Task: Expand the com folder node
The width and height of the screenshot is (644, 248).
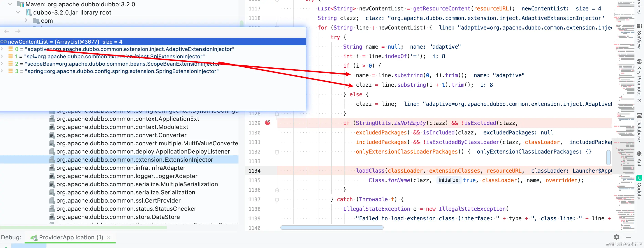Action: click(26, 20)
